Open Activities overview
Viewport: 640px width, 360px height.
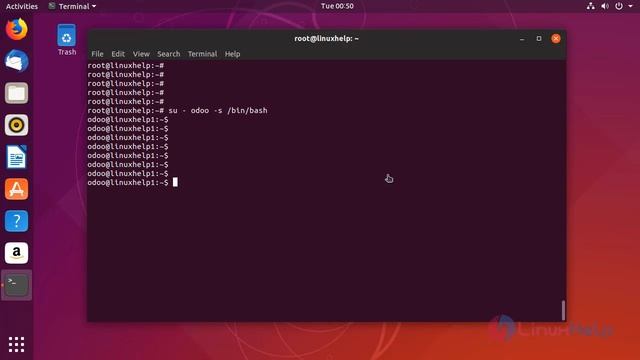click(x=22, y=6)
